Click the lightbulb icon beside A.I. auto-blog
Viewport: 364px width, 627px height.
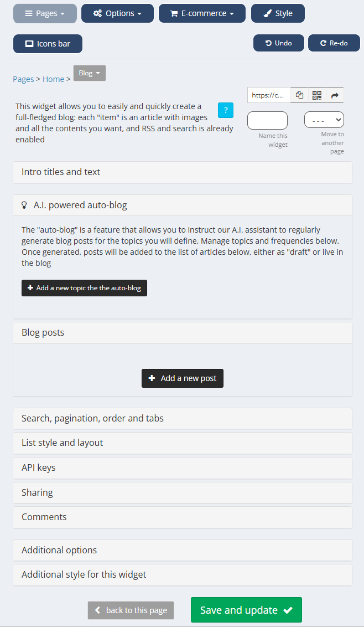coord(24,205)
